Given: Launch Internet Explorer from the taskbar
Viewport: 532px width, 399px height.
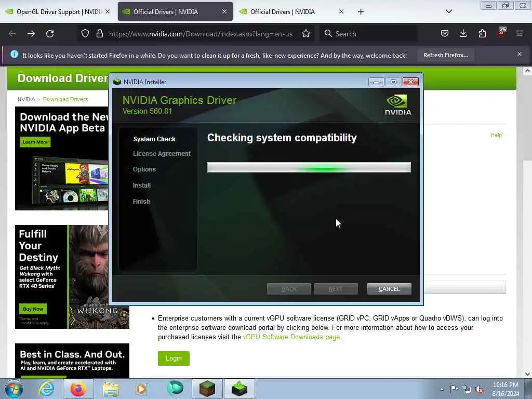Looking at the screenshot, I should pyautogui.click(x=46, y=389).
